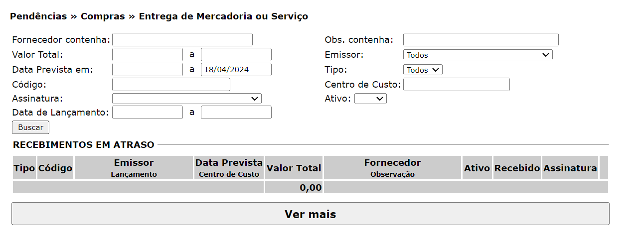Click the Valor Total column header
The image size is (644, 246).
(x=294, y=168)
